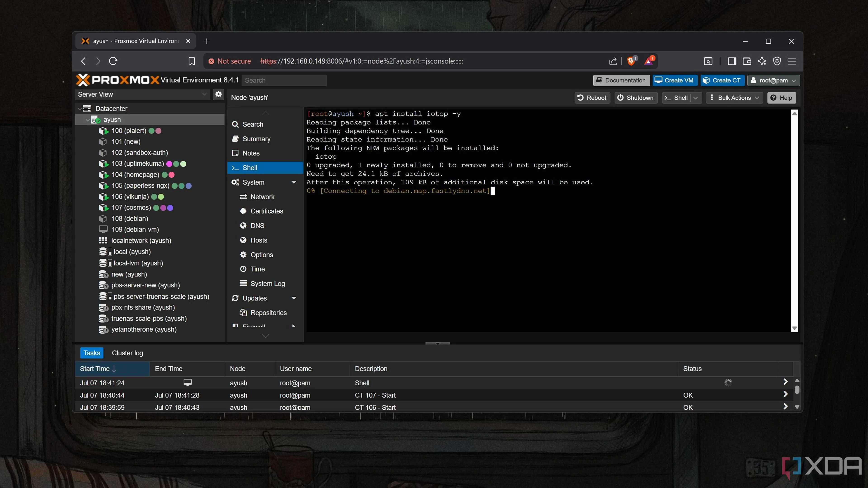Viewport: 868px width, 488px height.
Task: Open the root@pam user menu
Action: (x=773, y=80)
